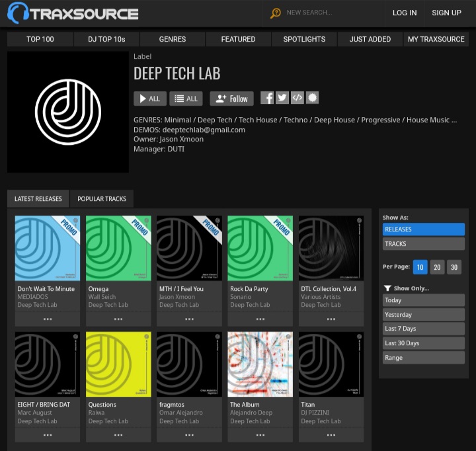Viewport: 476px width, 451px height.
Task: Switch to Latest Releases tab
Action: click(38, 199)
